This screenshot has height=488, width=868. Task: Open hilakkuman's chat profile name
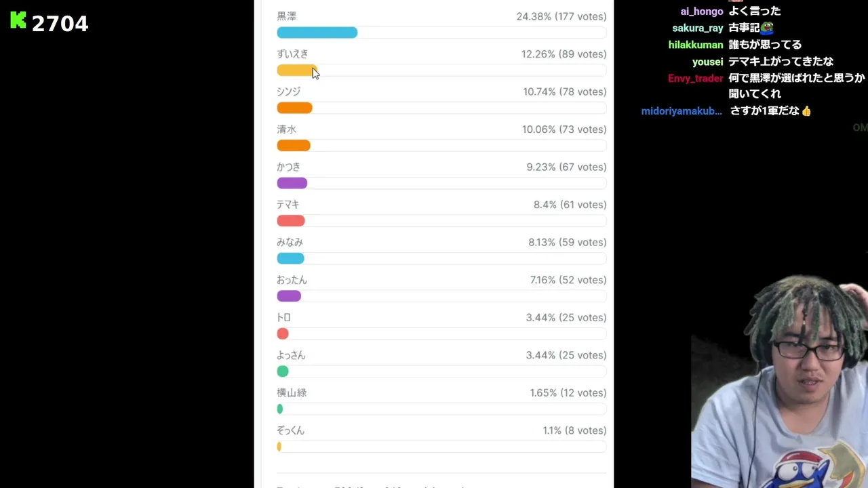[696, 45]
